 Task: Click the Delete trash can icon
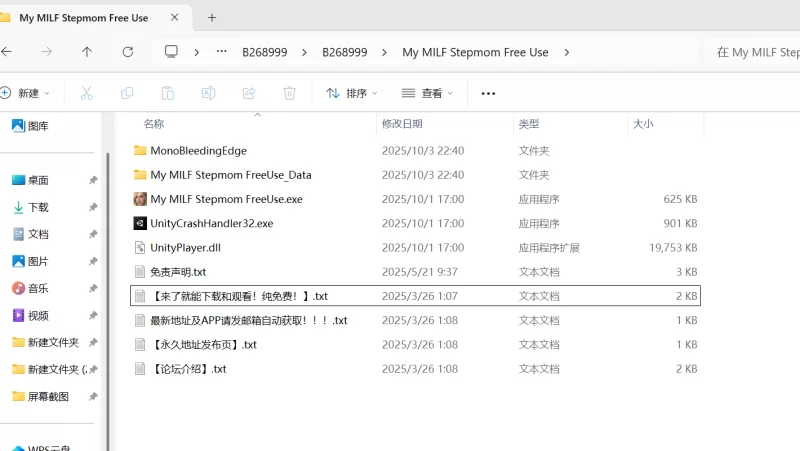pos(289,93)
